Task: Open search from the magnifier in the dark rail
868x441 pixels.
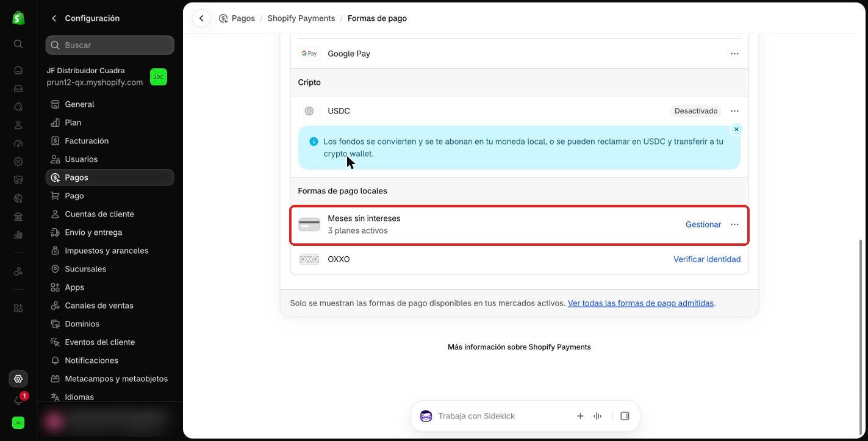Action: click(x=18, y=44)
